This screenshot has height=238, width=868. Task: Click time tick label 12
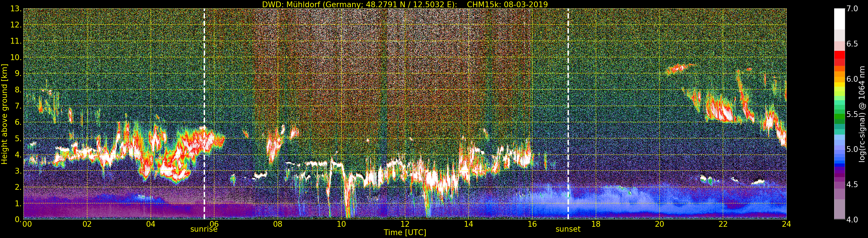[405, 224]
